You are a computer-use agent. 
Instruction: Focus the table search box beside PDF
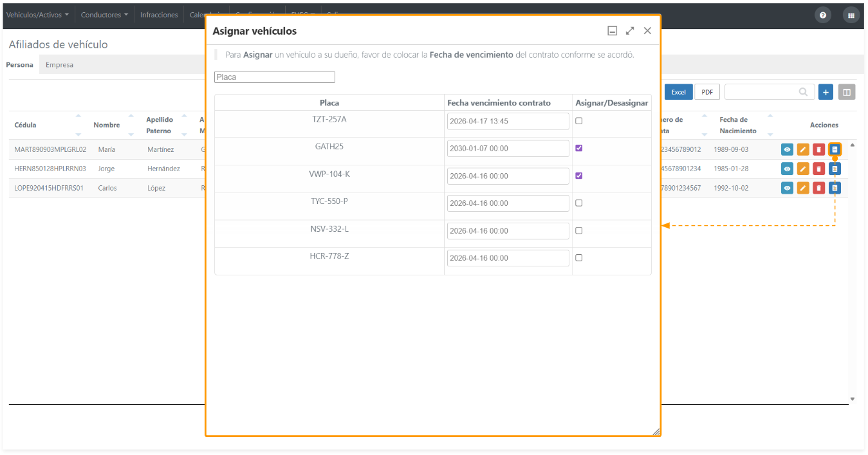(770, 92)
